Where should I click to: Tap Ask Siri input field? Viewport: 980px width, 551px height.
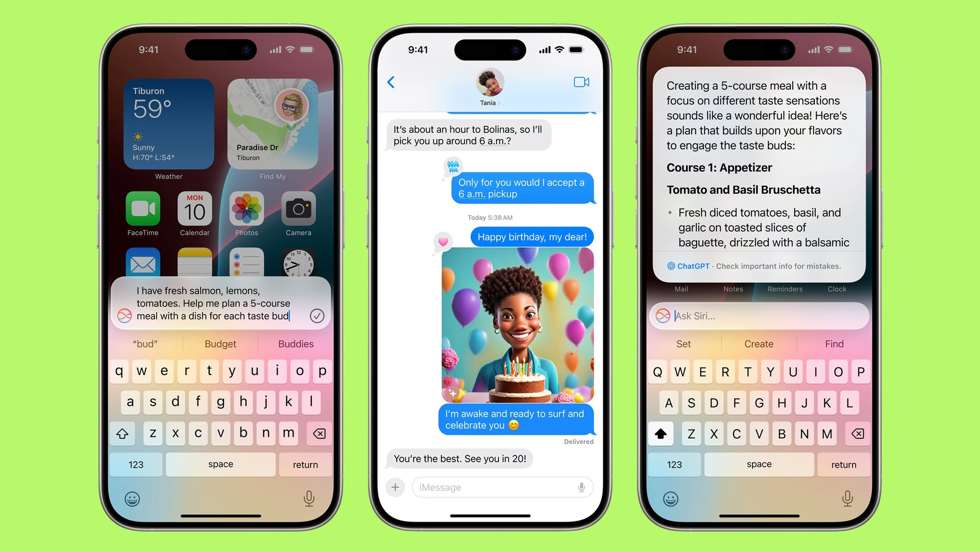tap(759, 316)
